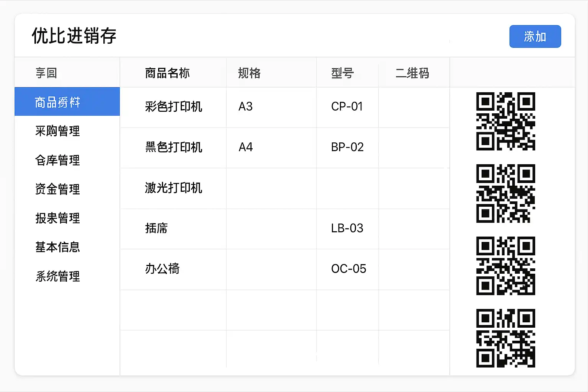Screen dimensions: 588x392
Task: Open 资金管理 in the sidebar
Action: tap(58, 189)
